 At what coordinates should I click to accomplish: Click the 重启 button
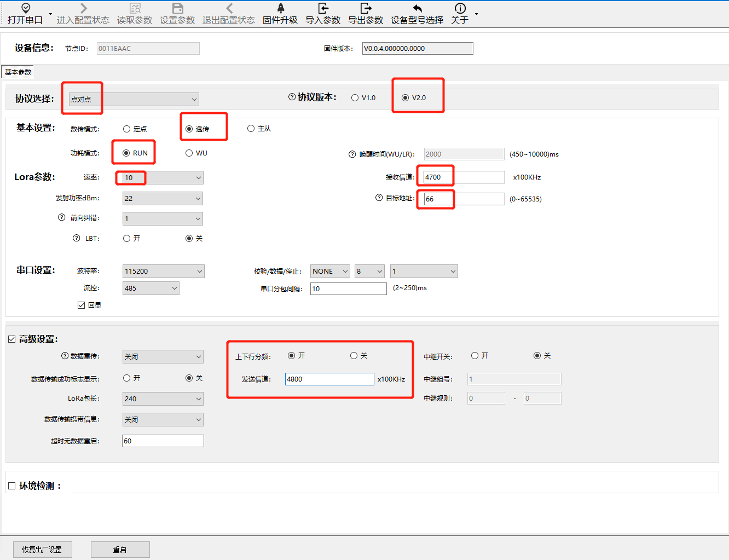[x=120, y=550]
